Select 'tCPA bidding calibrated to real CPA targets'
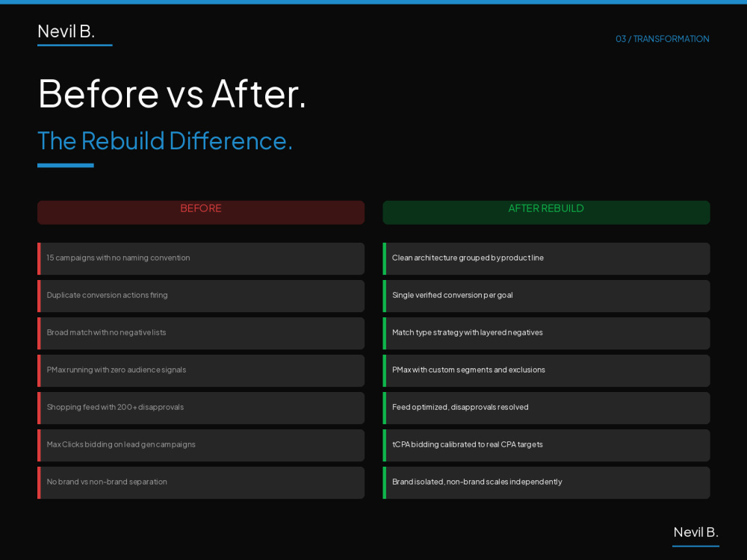The image size is (747, 560). click(x=546, y=445)
